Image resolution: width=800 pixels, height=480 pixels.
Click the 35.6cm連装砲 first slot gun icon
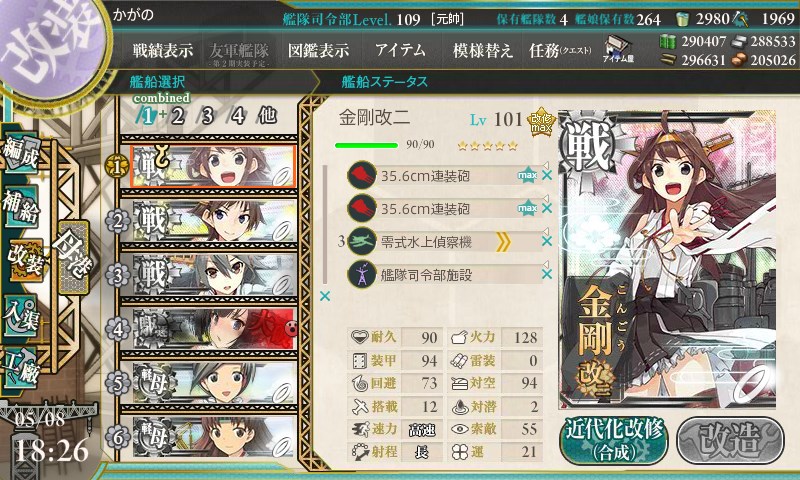(x=362, y=175)
